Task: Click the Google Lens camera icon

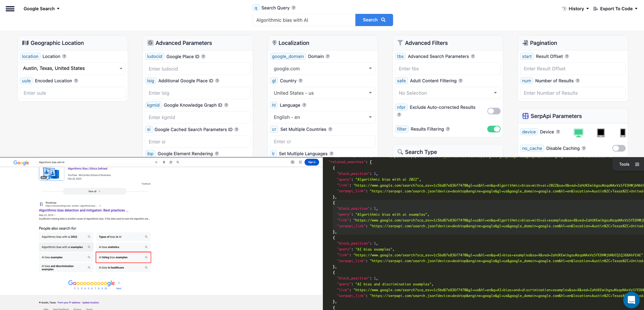Action: coord(171,162)
